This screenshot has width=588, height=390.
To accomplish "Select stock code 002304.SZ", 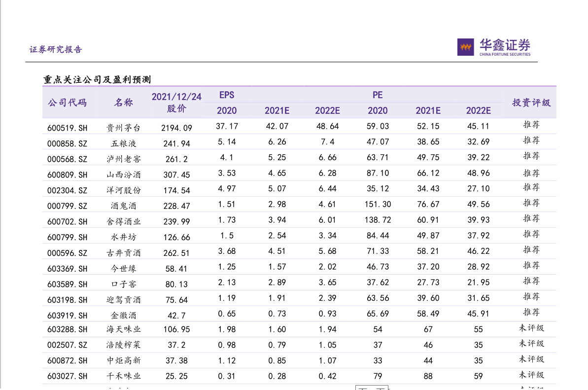I will (67, 190).
